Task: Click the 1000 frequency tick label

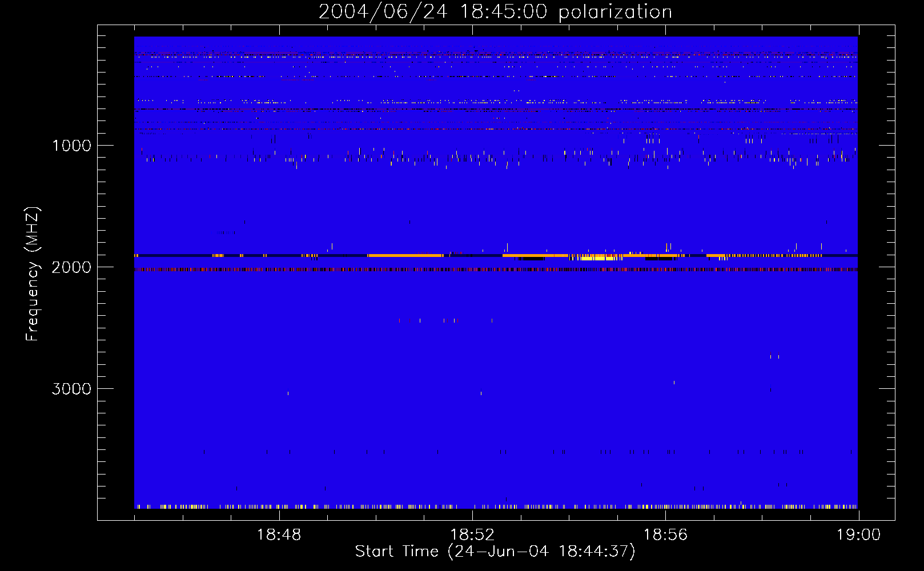Action: click(x=71, y=146)
